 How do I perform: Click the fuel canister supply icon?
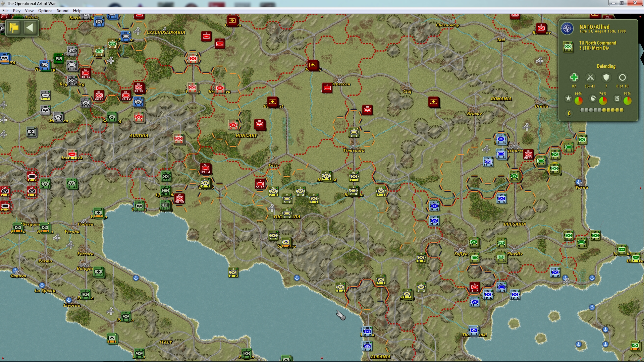[617, 99]
